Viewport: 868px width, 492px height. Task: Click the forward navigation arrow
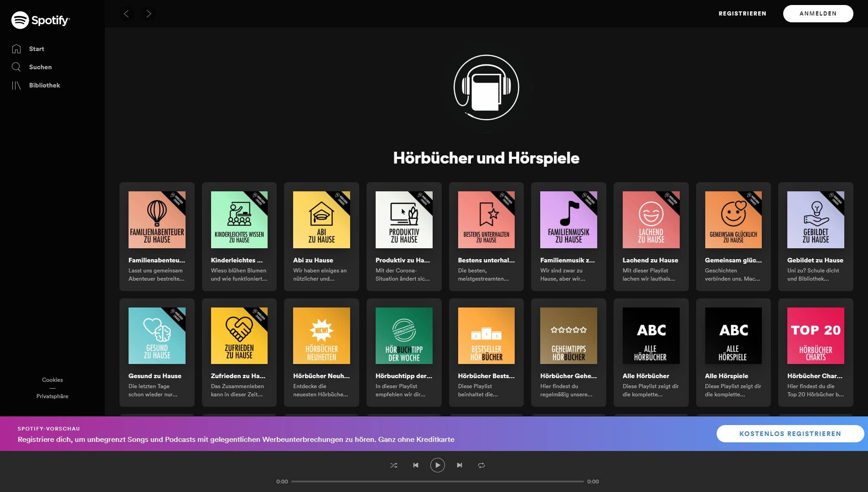coord(148,14)
